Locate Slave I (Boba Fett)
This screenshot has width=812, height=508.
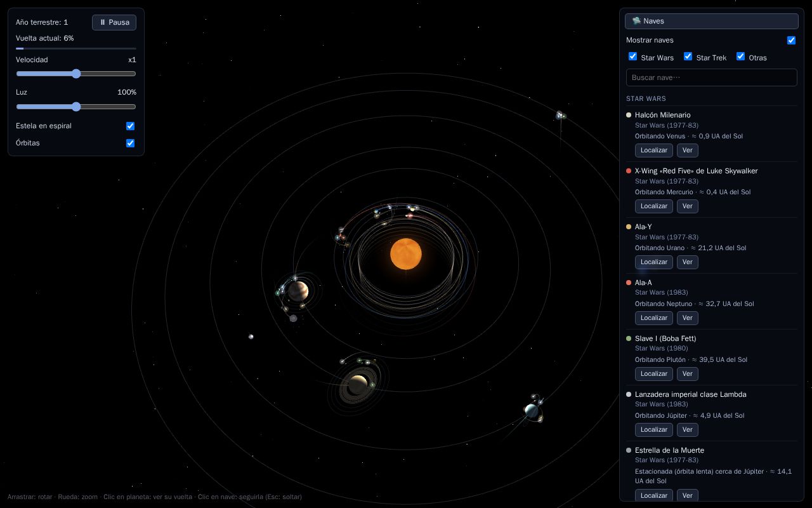[x=654, y=374]
